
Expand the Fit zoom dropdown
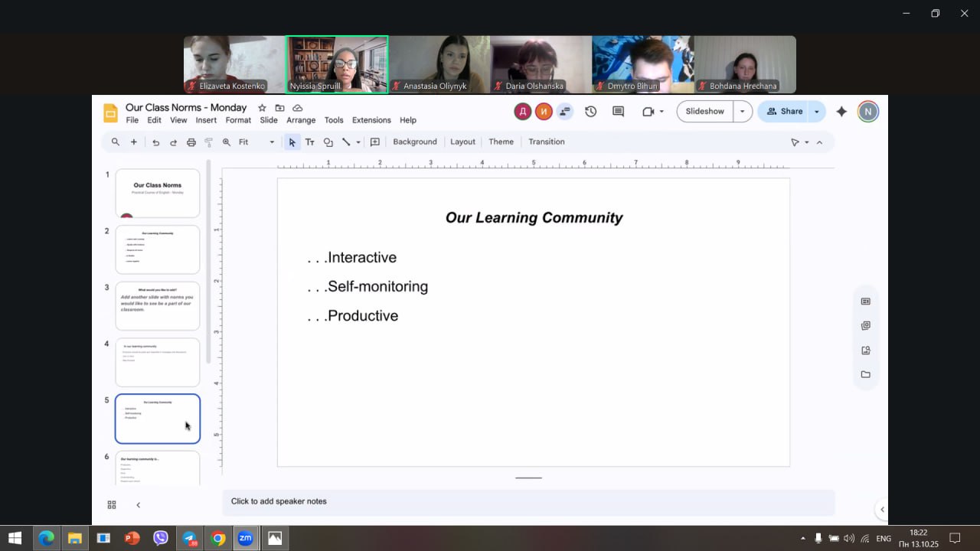(272, 142)
